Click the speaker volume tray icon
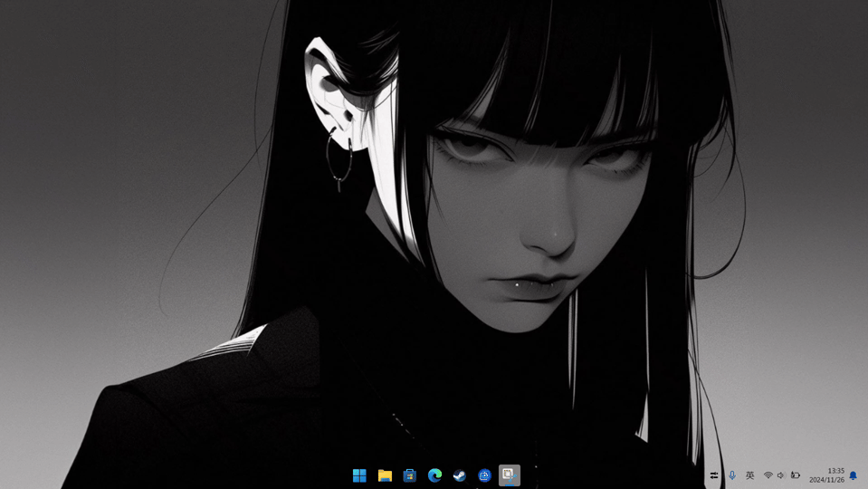Viewport: 868px width, 489px height. 781,475
